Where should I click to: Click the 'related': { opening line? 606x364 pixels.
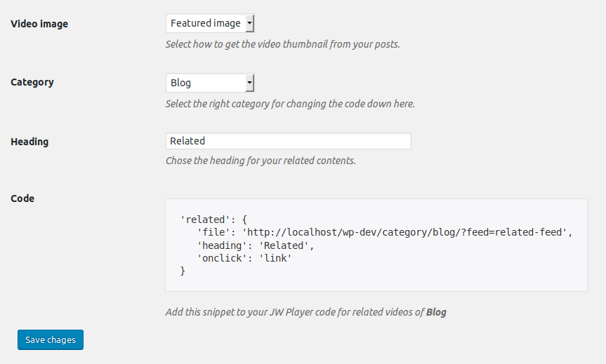213,220
